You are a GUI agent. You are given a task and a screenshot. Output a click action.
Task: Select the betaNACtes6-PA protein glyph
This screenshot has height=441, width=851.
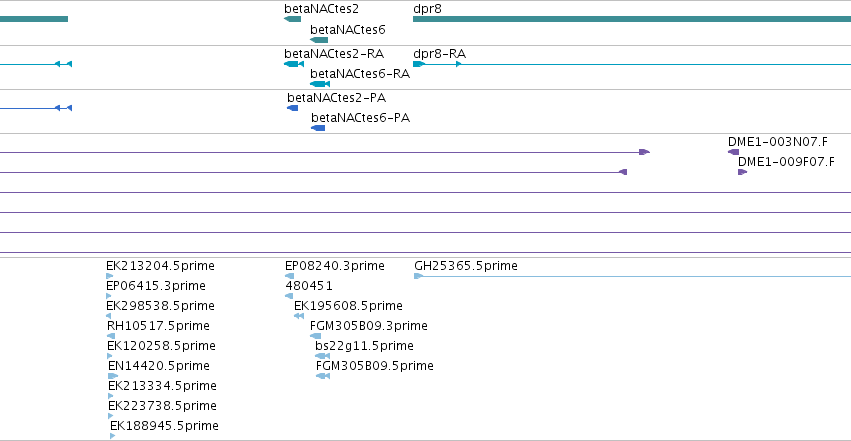[318, 128]
